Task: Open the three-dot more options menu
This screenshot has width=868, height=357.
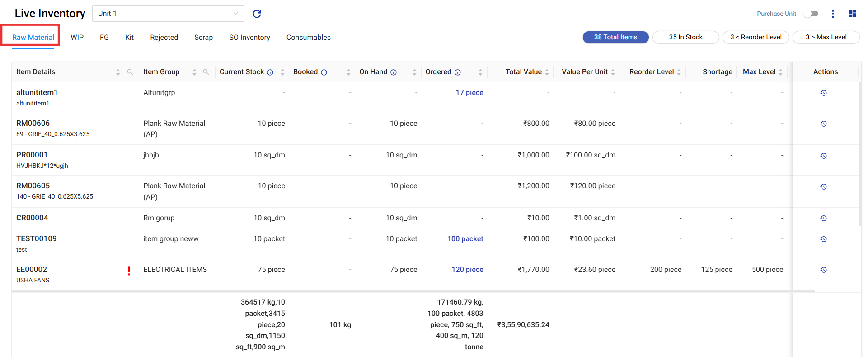Action: pyautogui.click(x=833, y=14)
